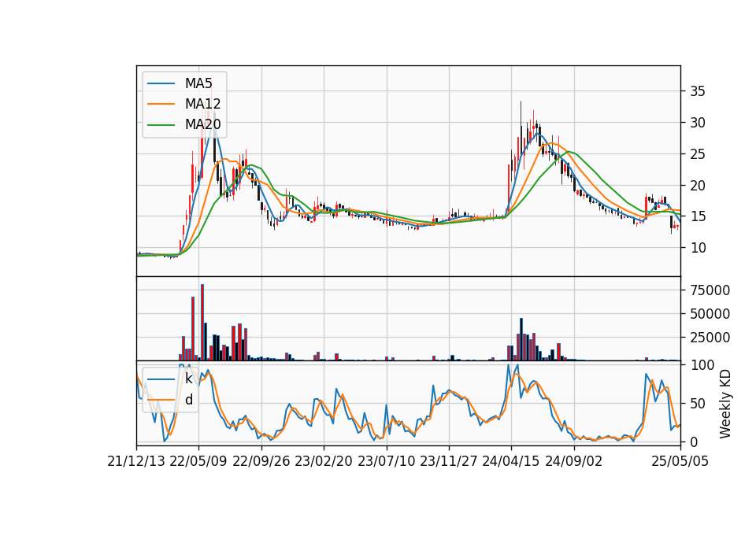
Task: Click the k legend label
Action: 188,379
